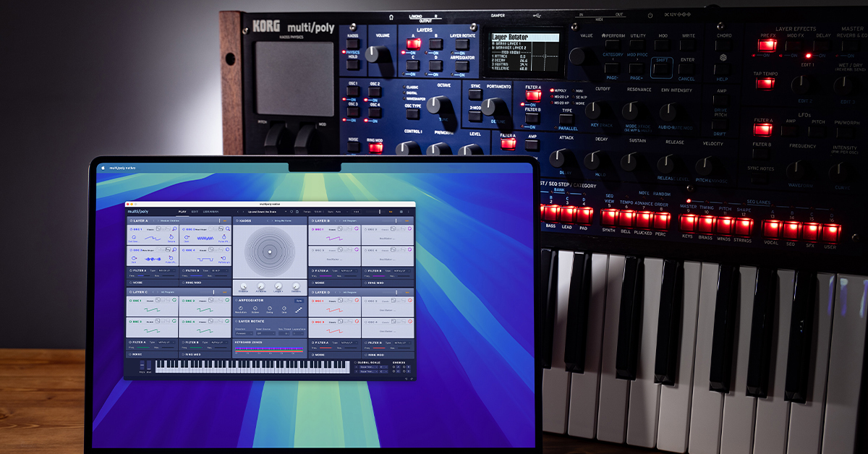Go to the previous performance preset

238,212
